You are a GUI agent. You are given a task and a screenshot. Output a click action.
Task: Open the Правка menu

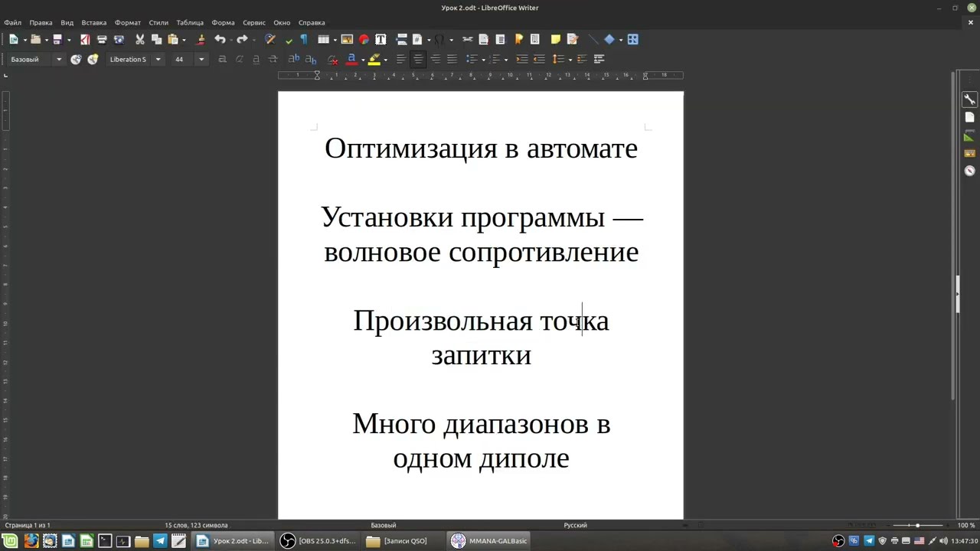point(41,22)
